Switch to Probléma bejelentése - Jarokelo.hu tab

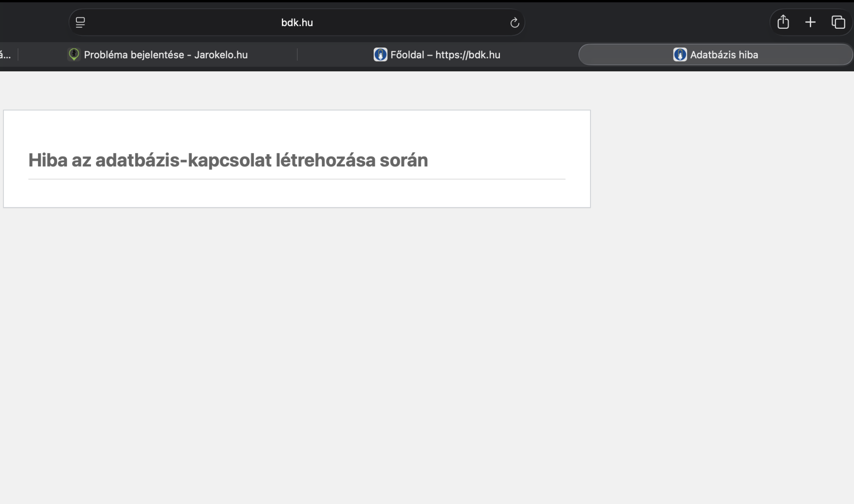click(166, 55)
